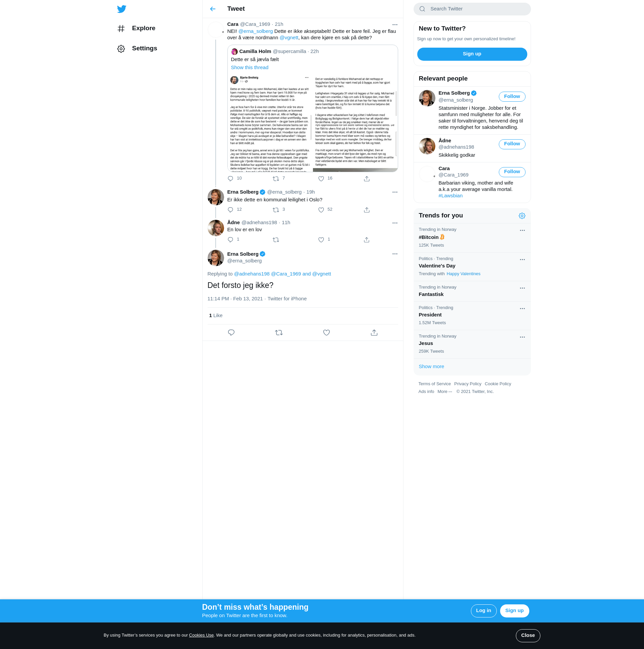View the 1 Like list
The width and height of the screenshot is (644, 649).
(216, 315)
